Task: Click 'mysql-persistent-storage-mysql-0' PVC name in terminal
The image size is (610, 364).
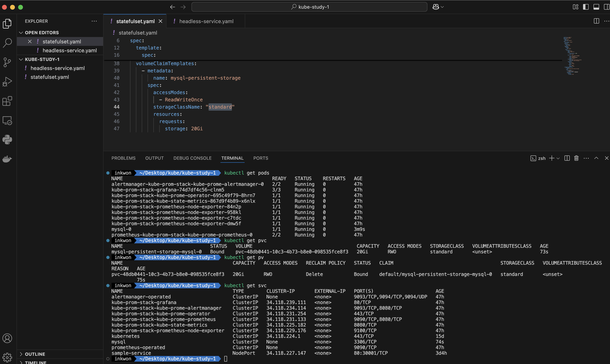Action: pos(156,252)
